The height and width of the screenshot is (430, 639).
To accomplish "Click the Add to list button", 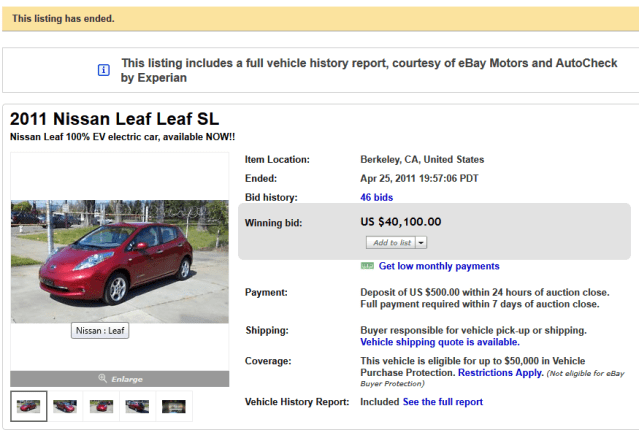I will (x=391, y=242).
